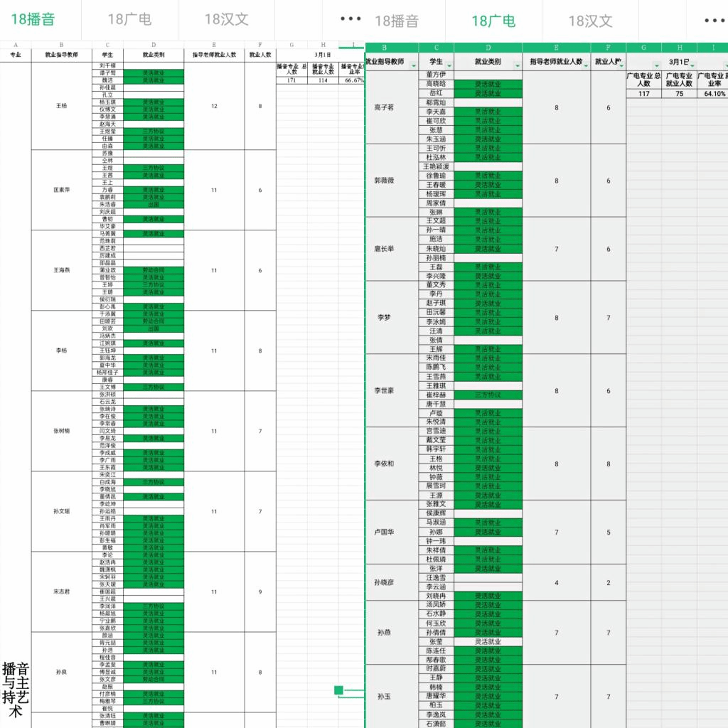
Task: Select the cell with total 171
Action: click(x=291, y=80)
